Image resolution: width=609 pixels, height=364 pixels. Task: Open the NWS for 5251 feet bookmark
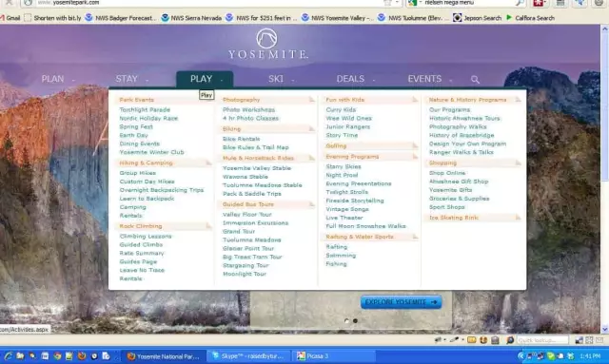262,18
